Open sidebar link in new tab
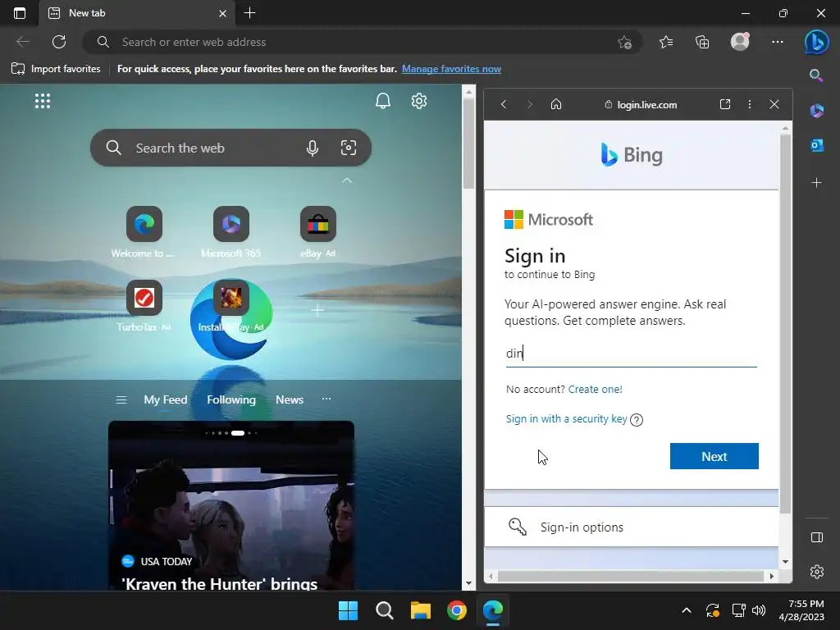Viewport: 840px width, 630px height. pos(725,104)
